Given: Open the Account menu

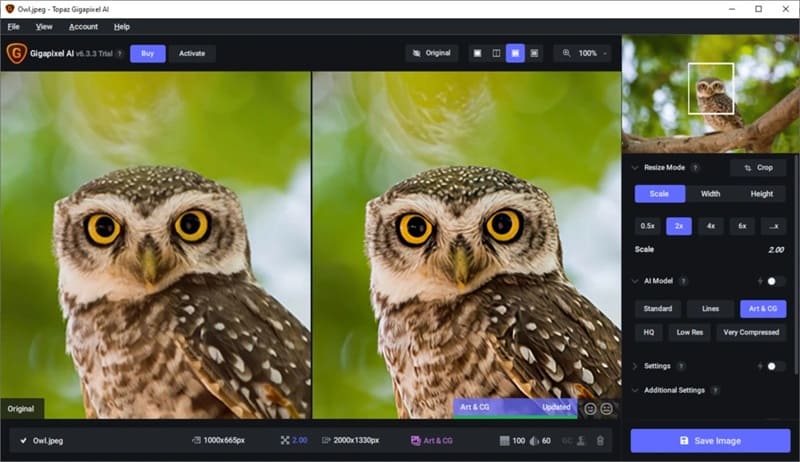Looking at the screenshot, I should (x=83, y=27).
